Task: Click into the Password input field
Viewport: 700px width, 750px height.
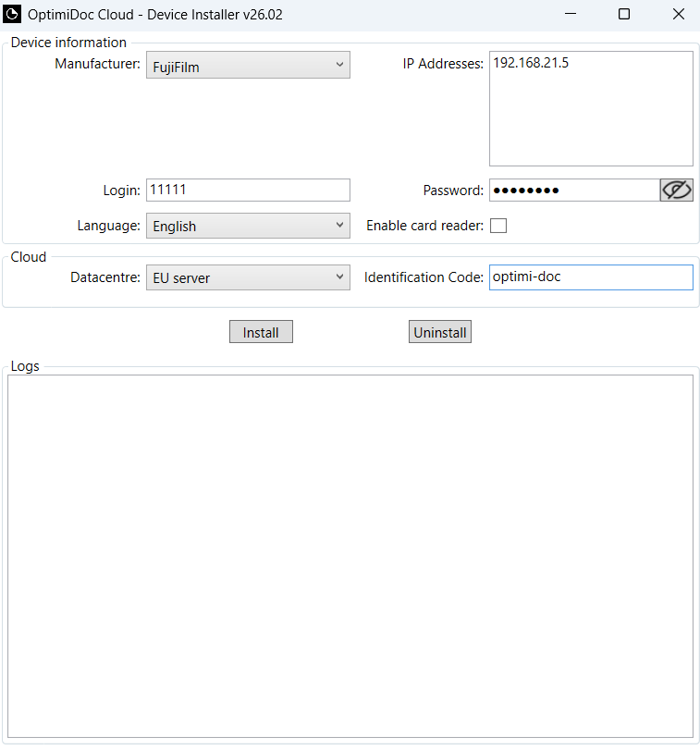Action: pyautogui.click(x=573, y=191)
